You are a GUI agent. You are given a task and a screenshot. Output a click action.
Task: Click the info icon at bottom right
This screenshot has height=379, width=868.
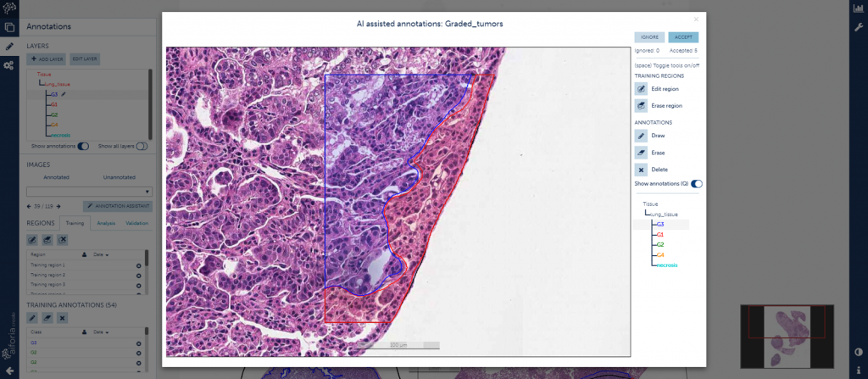(858, 370)
